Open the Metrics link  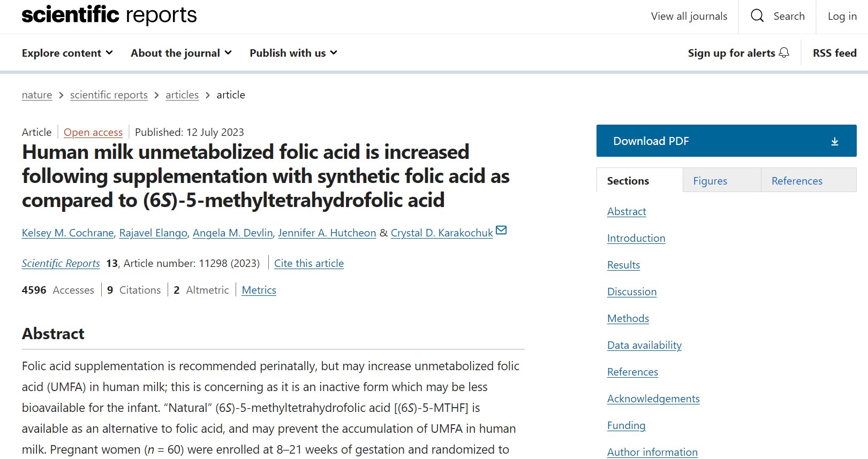pos(259,290)
